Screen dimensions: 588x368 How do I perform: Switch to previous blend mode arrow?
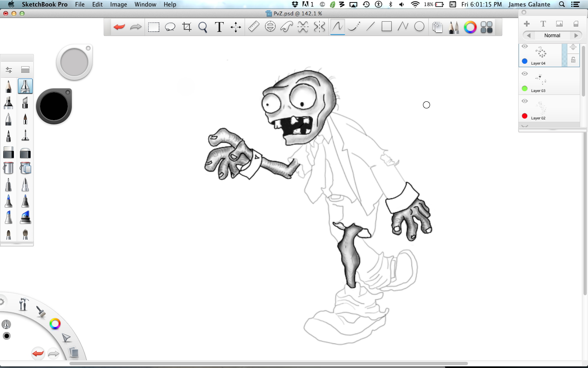pos(528,36)
